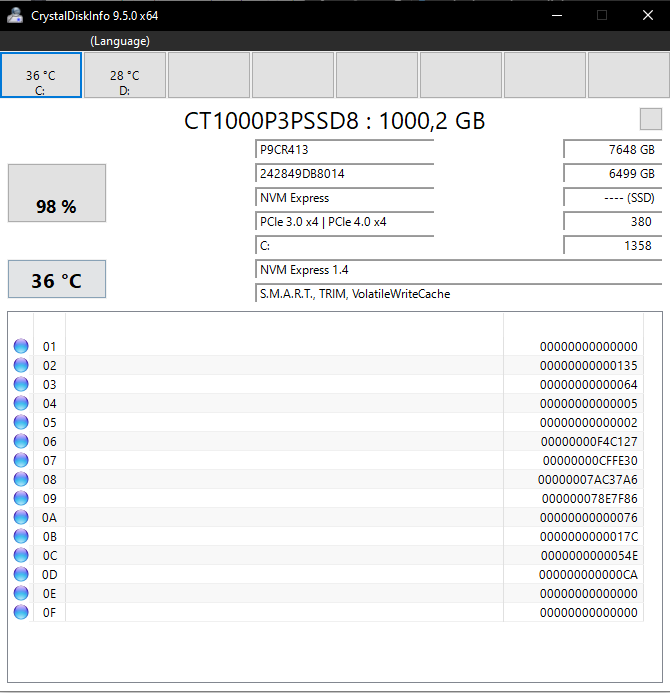Click the blue status icon for attribute 04

pyautogui.click(x=21, y=403)
